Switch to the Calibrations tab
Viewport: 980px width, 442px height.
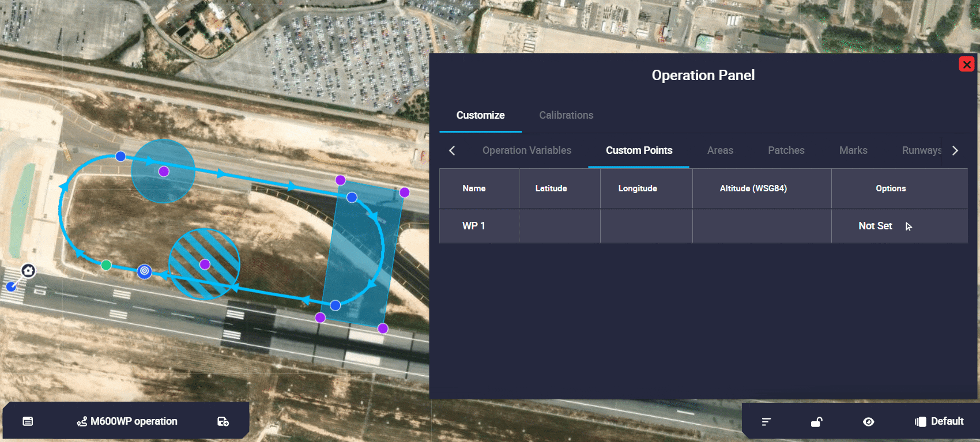(566, 115)
